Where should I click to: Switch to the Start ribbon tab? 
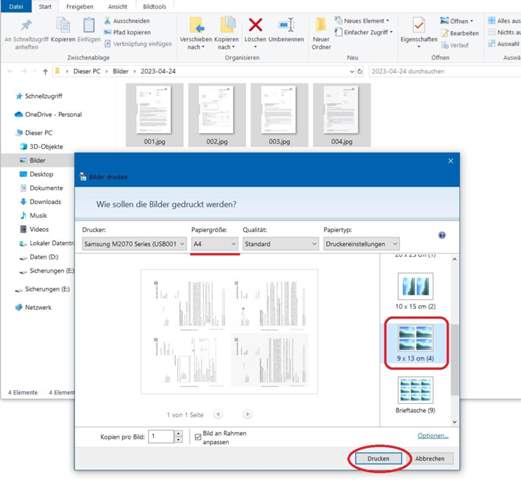tap(45, 6)
